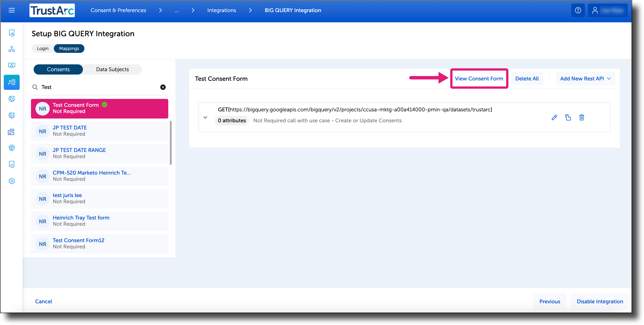
Task: Click the Setup BIG QUERY Integration heading
Action: pos(83,34)
